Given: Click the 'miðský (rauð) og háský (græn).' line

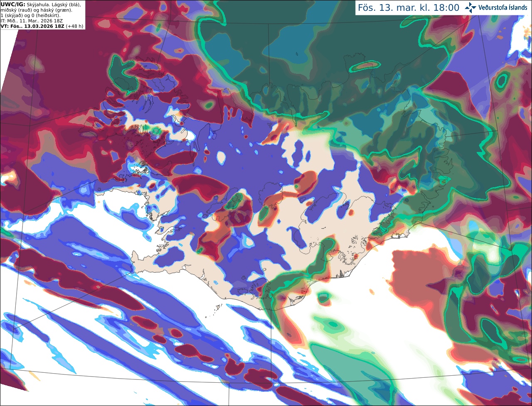Looking at the screenshot, I should point(36,10).
